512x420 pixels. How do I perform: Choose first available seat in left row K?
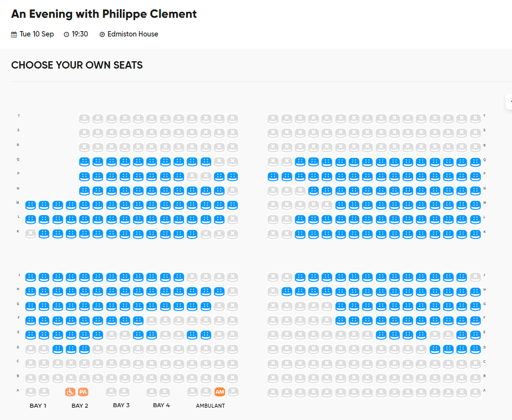(44, 234)
